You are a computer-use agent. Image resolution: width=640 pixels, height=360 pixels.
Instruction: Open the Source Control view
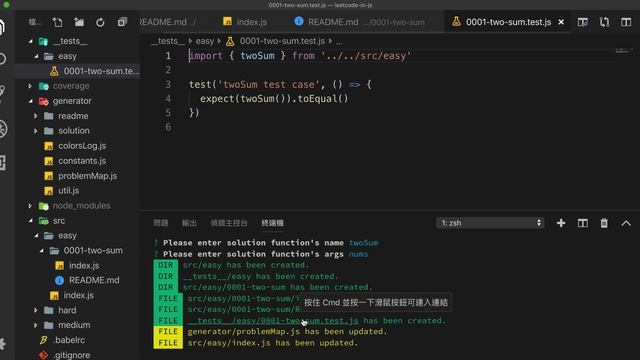pyautogui.click(x=2, y=93)
